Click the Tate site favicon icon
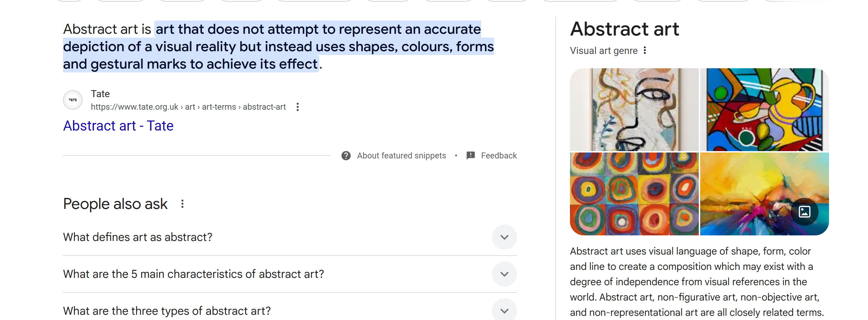This screenshot has width=868, height=320. click(73, 100)
